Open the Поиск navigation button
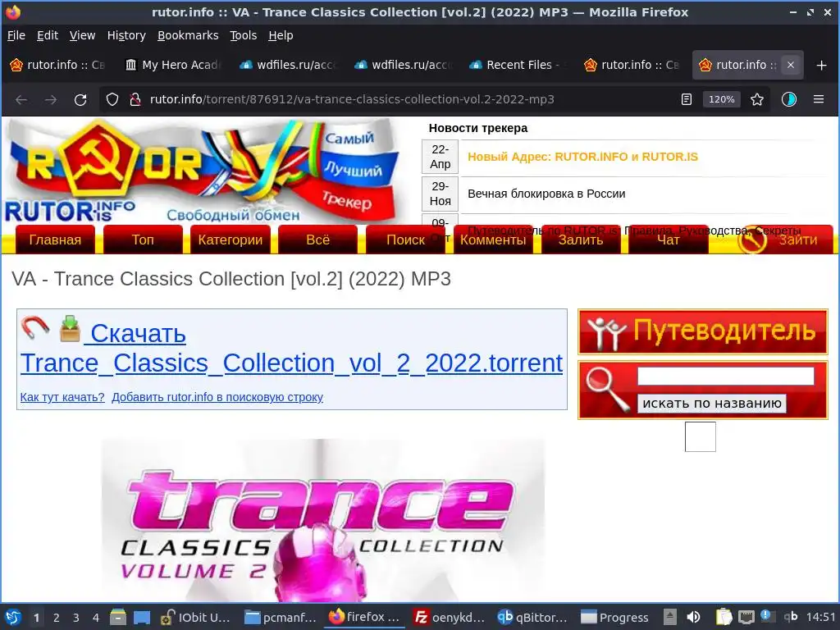This screenshot has width=840, height=630. point(405,240)
